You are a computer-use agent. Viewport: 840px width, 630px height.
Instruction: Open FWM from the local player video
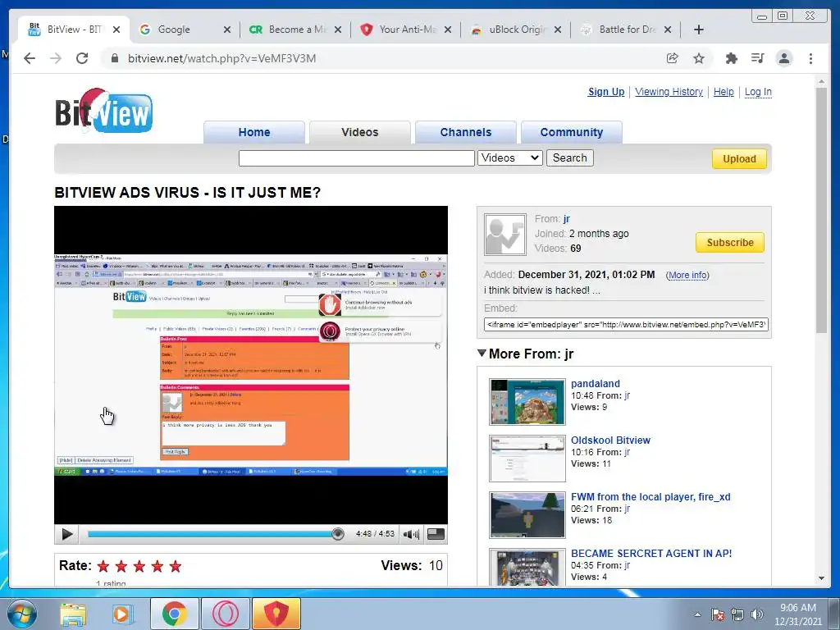pos(651,496)
